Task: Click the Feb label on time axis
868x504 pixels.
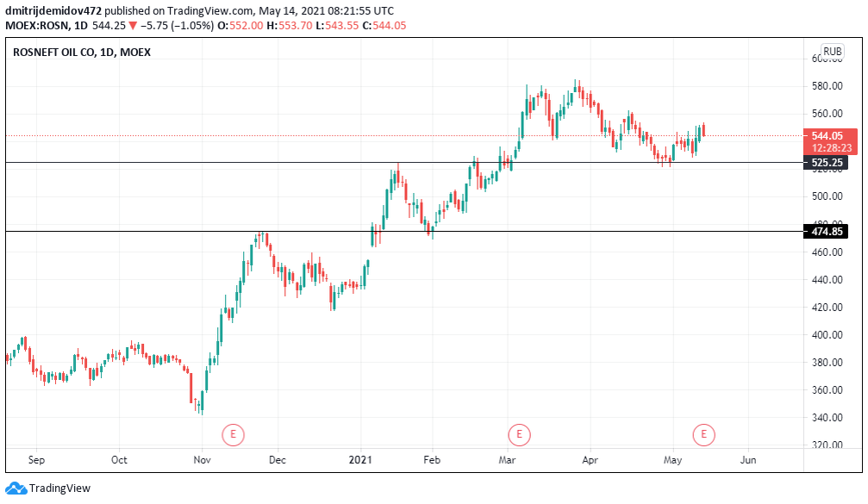Action: pyautogui.click(x=432, y=460)
